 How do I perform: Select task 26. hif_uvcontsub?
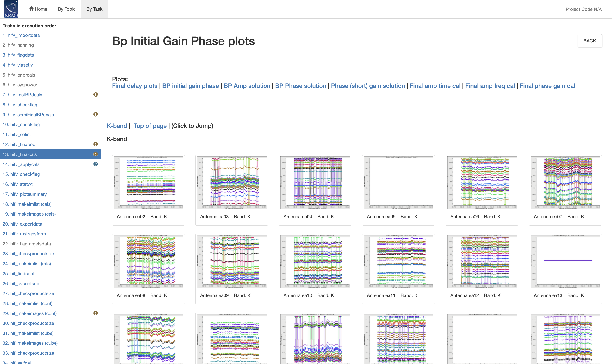[x=21, y=284]
